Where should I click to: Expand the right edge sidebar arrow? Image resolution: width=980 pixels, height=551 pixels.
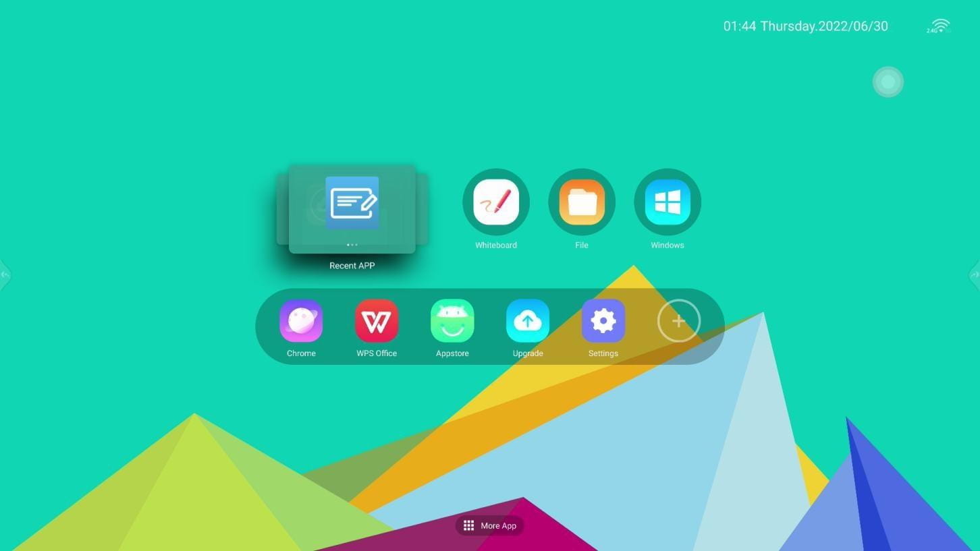click(975, 274)
